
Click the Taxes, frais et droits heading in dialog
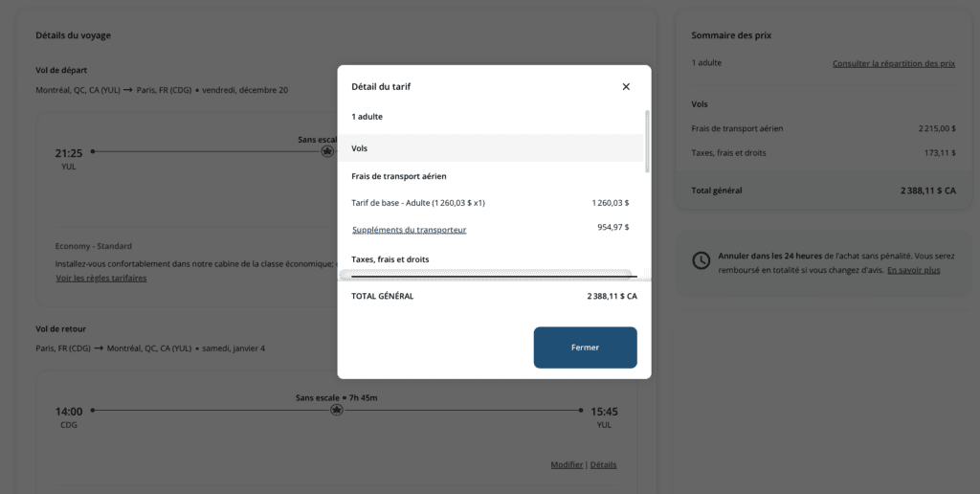pos(390,260)
